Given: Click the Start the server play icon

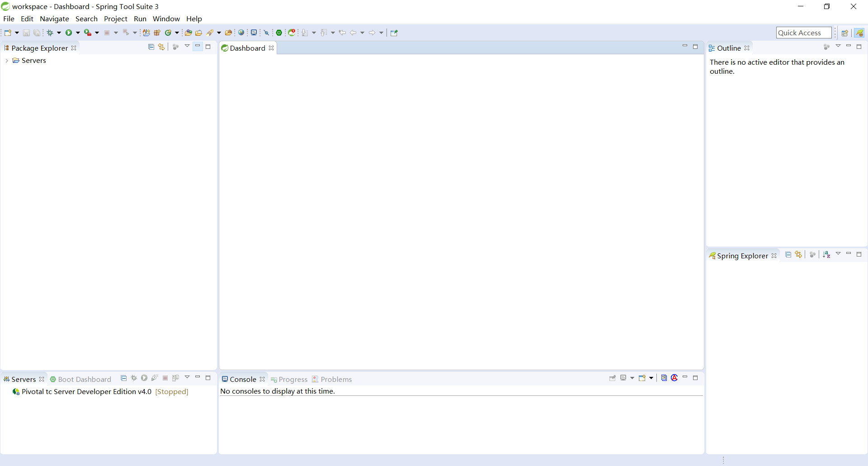Looking at the screenshot, I should pyautogui.click(x=144, y=378).
